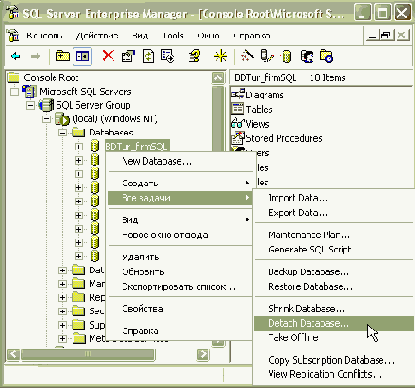Viewport: 415px width, 388px height.
Task: Click the forward arrow in the toolbar
Action: point(35,56)
